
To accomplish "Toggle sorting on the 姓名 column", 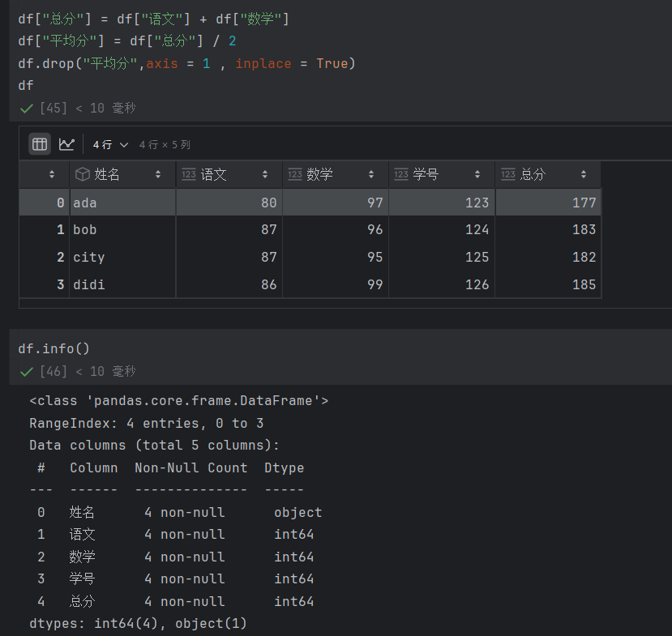I will point(158,173).
